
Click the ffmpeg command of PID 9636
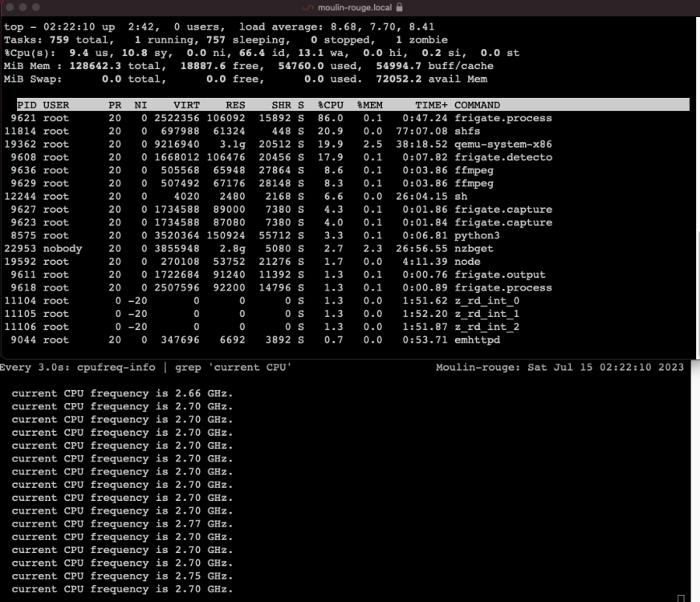(x=474, y=170)
